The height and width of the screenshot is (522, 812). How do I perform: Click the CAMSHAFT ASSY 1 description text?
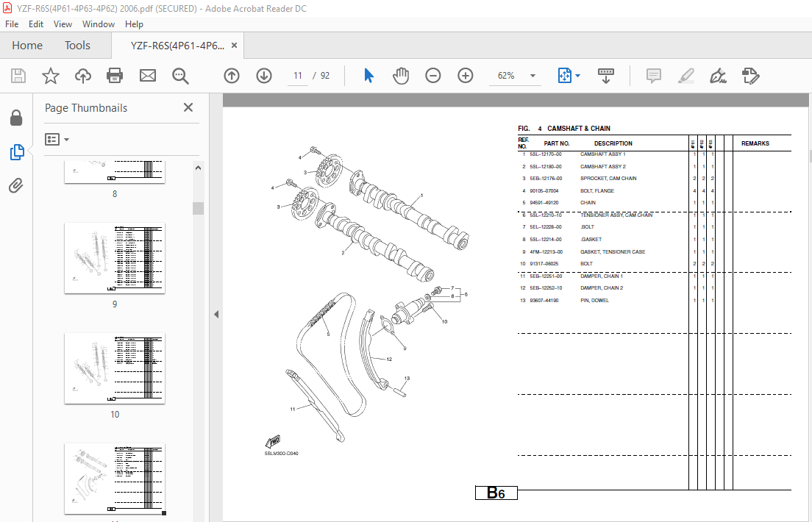coord(602,154)
